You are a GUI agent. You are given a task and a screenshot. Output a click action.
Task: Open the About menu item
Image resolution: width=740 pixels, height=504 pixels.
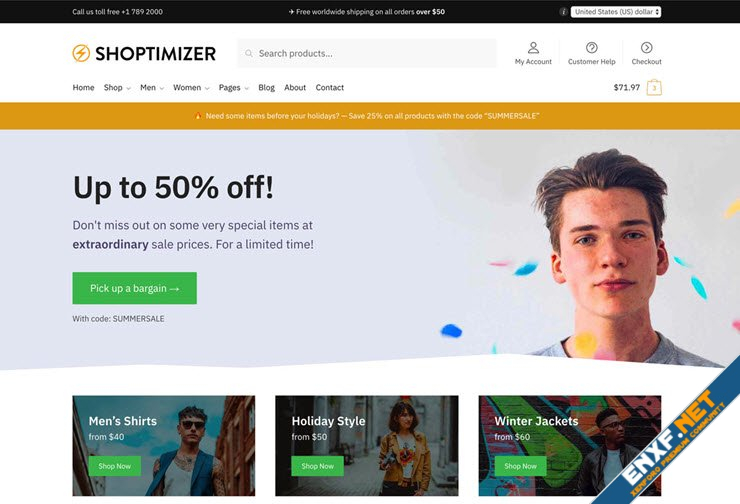pos(295,88)
